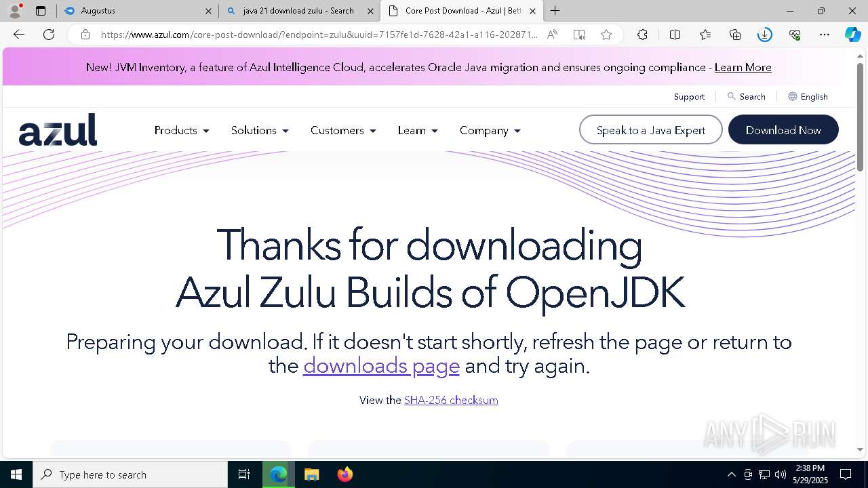The height and width of the screenshot is (488, 868).
Task: Open Collections icon
Action: (x=735, y=35)
